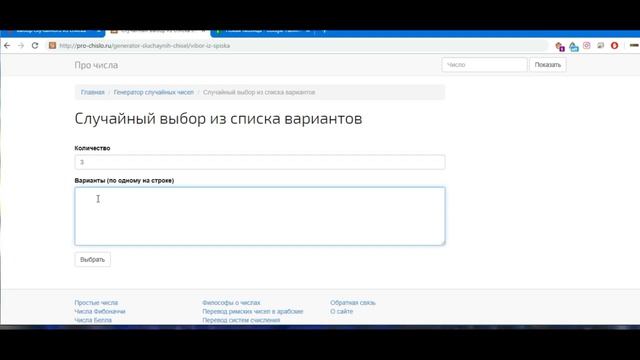Click the Выбрать button
Viewport: 640px width, 360px height.
tap(92, 260)
